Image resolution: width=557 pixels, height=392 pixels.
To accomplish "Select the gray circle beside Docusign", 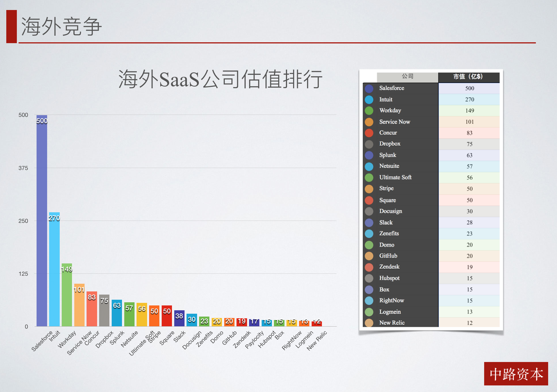I will (369, 211).
